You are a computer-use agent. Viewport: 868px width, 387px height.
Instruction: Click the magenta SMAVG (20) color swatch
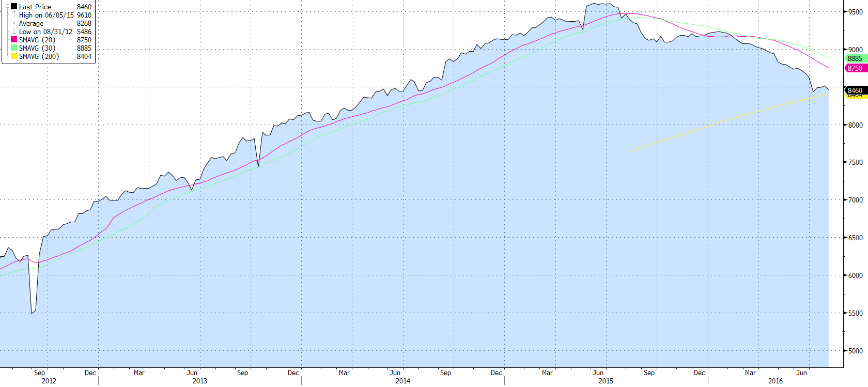point(14,40)
